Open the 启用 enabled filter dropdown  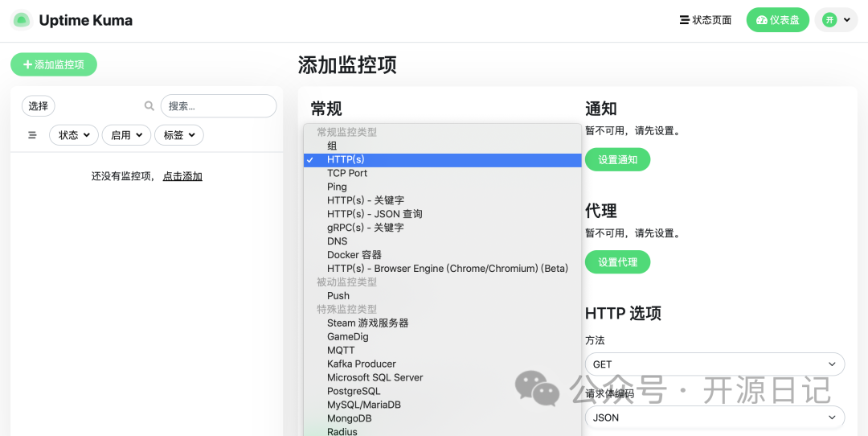(126, 135)
